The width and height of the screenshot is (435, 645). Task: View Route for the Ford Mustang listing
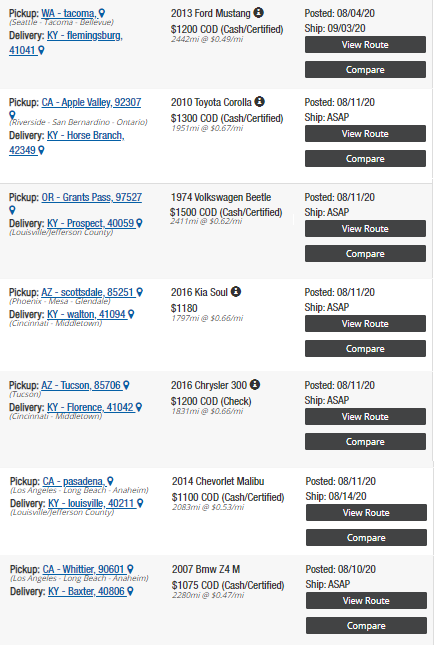click(365, 44)
